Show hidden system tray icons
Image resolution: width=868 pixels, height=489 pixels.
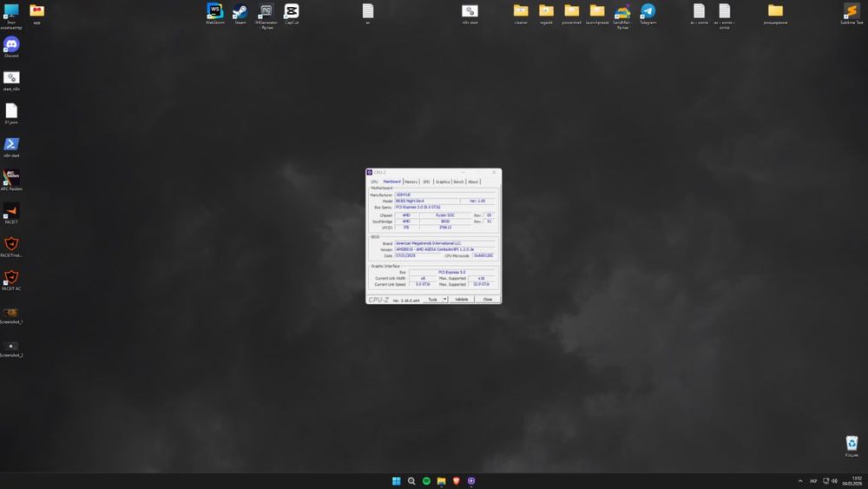pos(800,480)
